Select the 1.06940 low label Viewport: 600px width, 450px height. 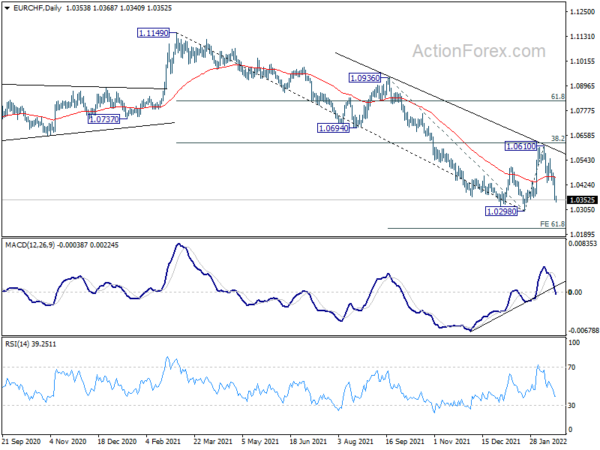(334, 128)
